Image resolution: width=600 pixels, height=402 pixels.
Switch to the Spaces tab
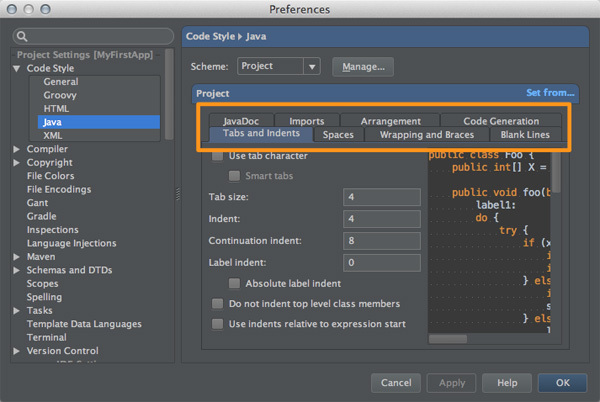[x=338, y=135]
